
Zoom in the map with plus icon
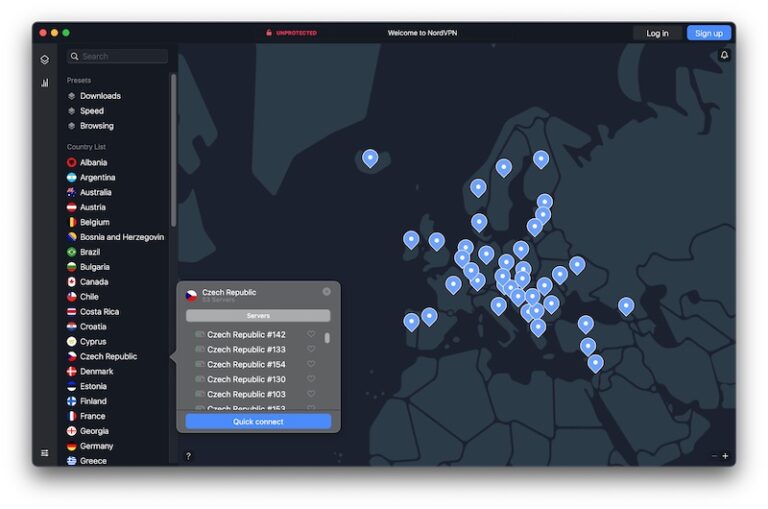click(725, 456)
